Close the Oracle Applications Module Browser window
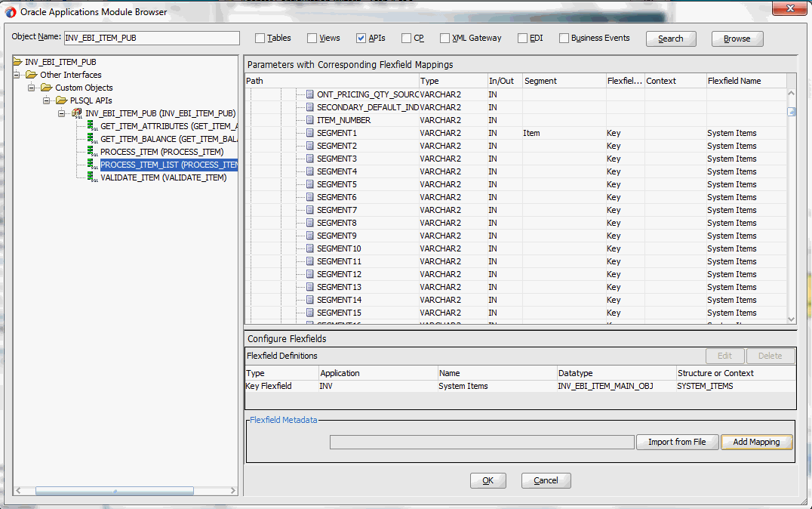The height and width of the screenshot is (509, 812). [x=789, y=8]
